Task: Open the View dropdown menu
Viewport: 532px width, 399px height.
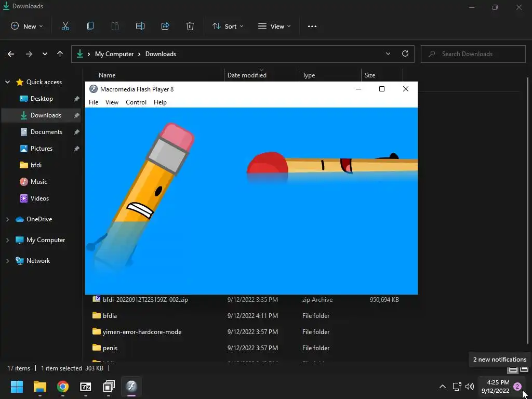Action: coord(274,26)
